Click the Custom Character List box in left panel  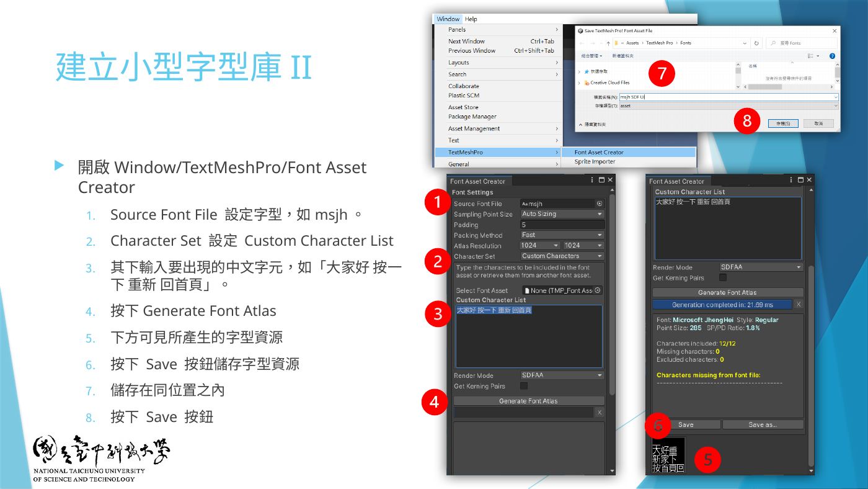(x=529, y=336)
